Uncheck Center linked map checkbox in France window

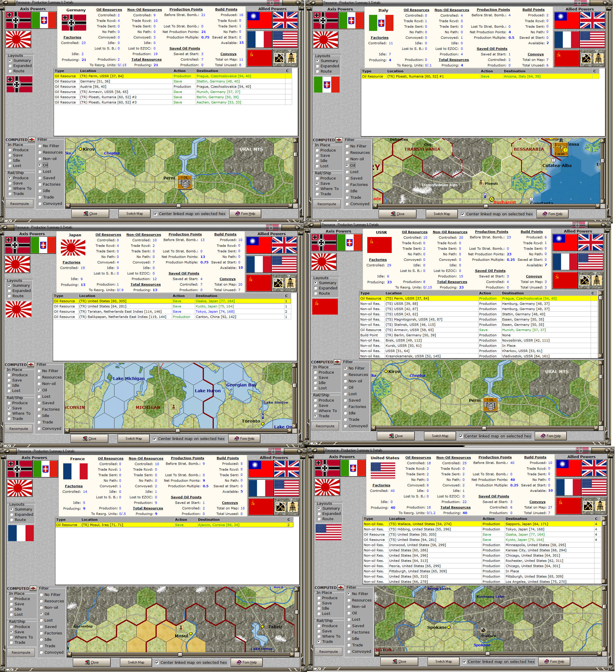[157, 662]
